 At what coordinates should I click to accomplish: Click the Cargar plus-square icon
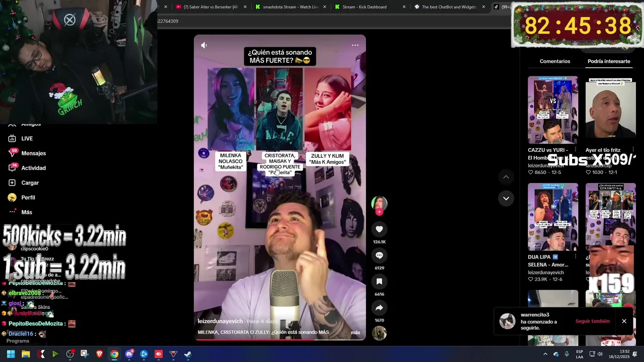tap(12, 183)
